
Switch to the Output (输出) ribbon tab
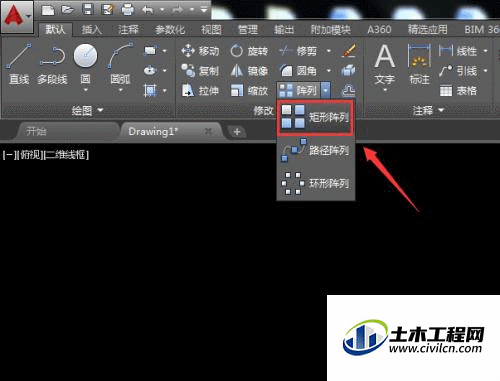284,30
